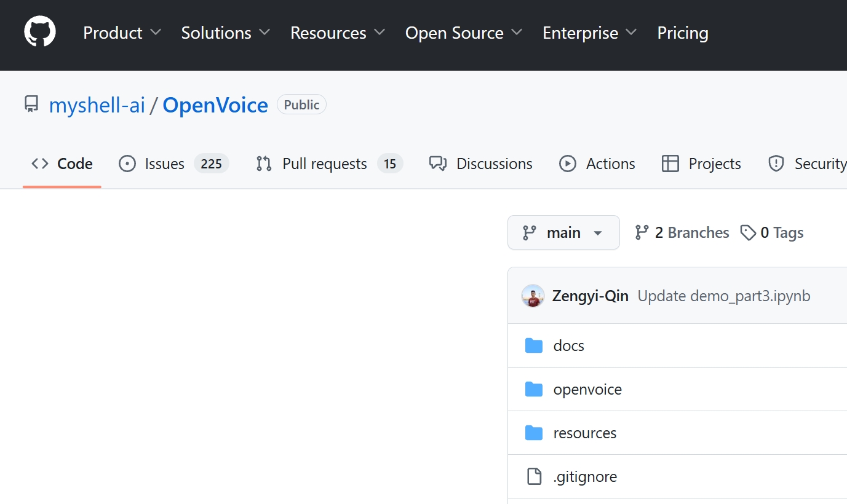Click the Security shield icon
Image resolution: width=847 pixels, height=504 pixels.
coord(776,163)
